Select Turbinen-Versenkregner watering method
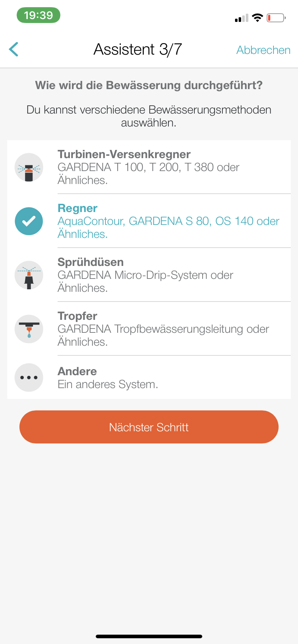Screen dimensions: 298x644 (x=124, y=155)
